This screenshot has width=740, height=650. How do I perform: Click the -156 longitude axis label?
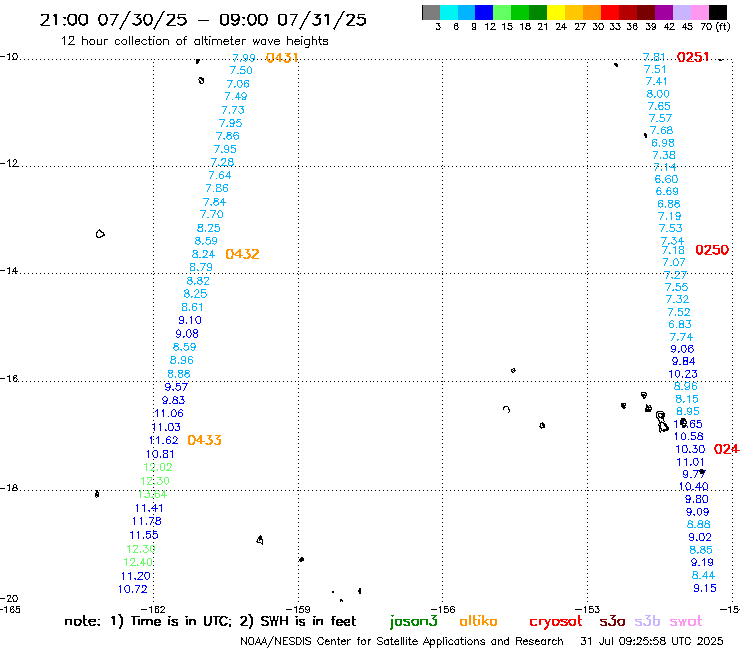(443, 609)
